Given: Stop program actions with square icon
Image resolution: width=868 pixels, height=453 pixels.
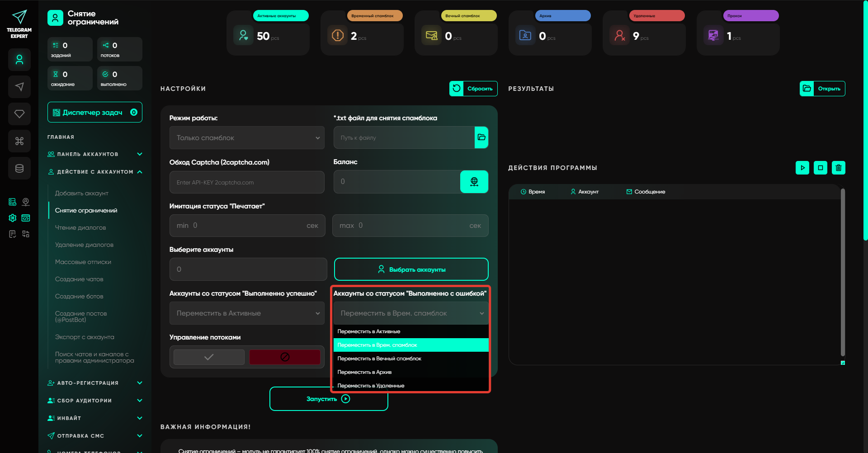Looking at the screenshot, I should tap(821, 168).
